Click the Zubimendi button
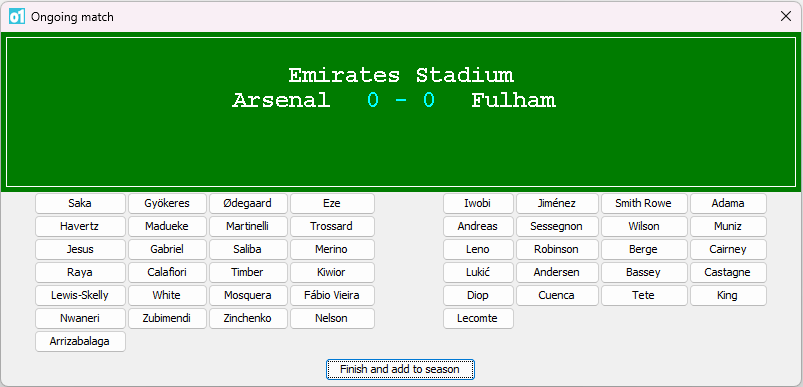The width and height of the screenshot is (803, 387). pyautogui.click(x=167, y=318)
